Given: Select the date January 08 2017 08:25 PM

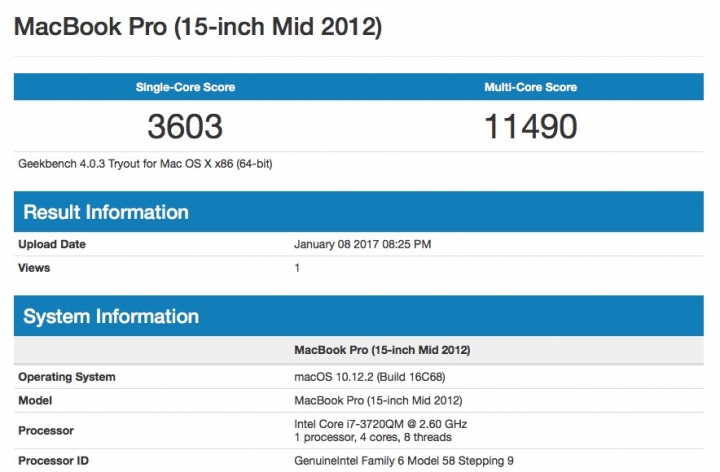Looking at the screenshot, I should tap(363, 244).
